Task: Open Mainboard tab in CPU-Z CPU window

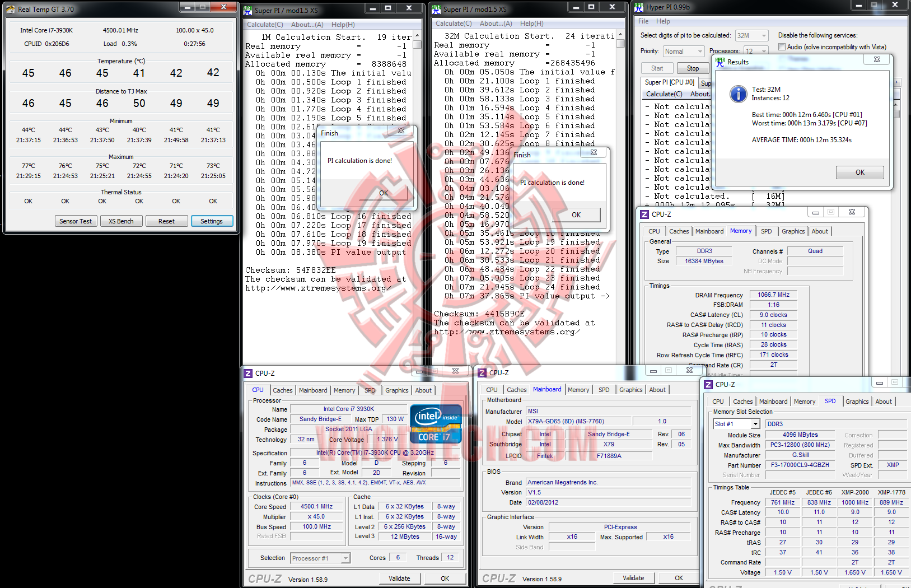Action: pos(313,390)
